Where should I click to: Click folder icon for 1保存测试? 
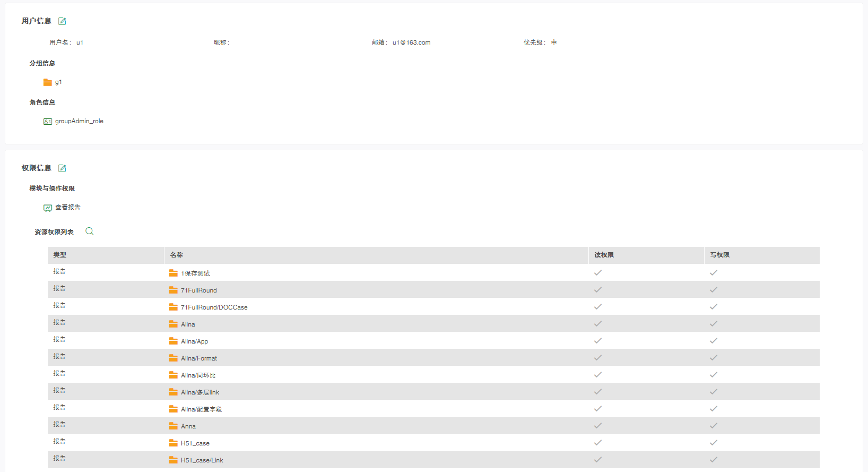click(173, 273)
